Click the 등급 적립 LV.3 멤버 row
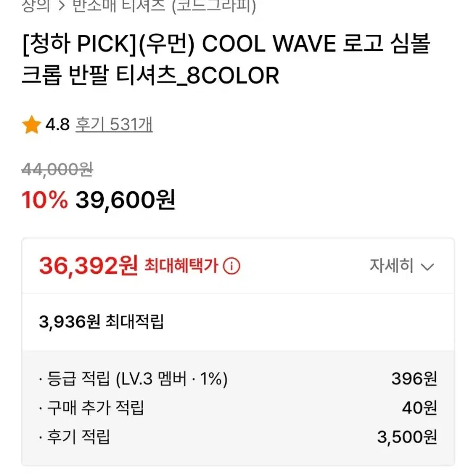Screen dimensions: 476x476 (238, 379)
